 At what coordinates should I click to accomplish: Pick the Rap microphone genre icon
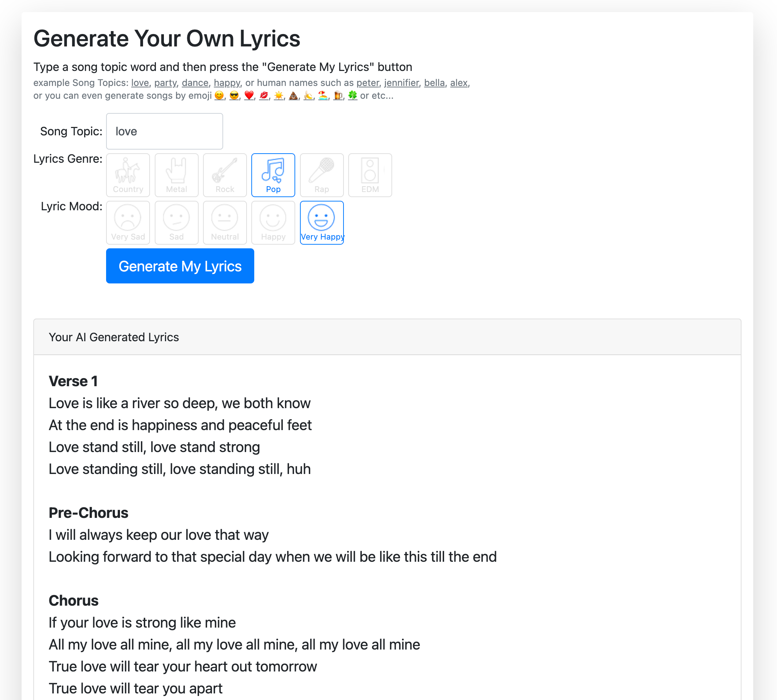(x=322, y=175)
